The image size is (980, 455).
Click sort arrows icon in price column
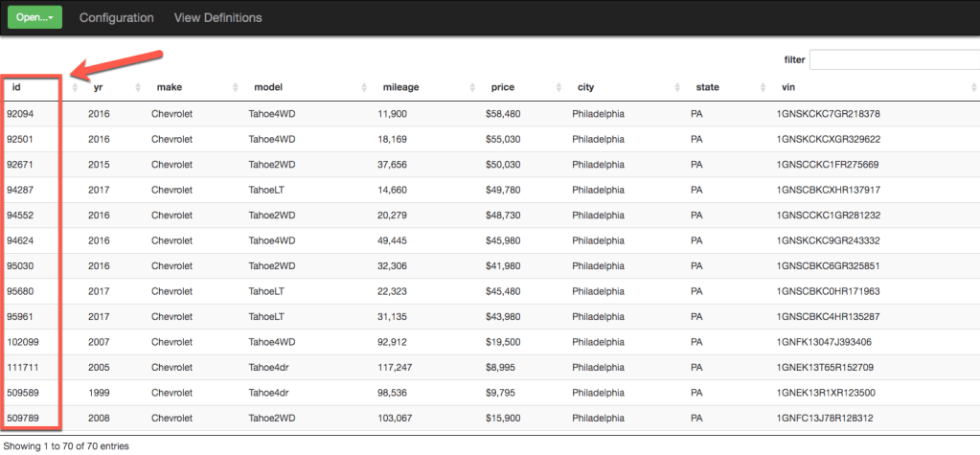click(558, 88)
